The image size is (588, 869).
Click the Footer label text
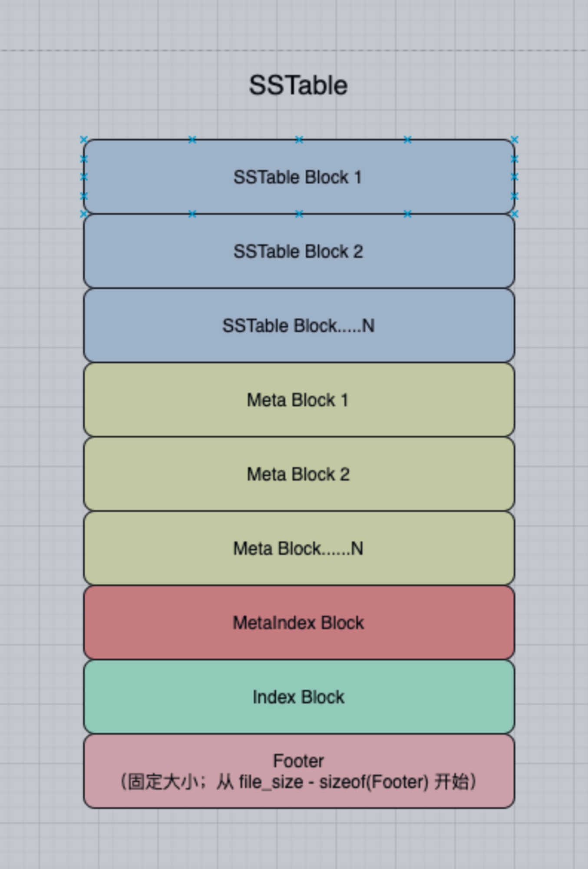pyautogui.click(x=298, y=761)
